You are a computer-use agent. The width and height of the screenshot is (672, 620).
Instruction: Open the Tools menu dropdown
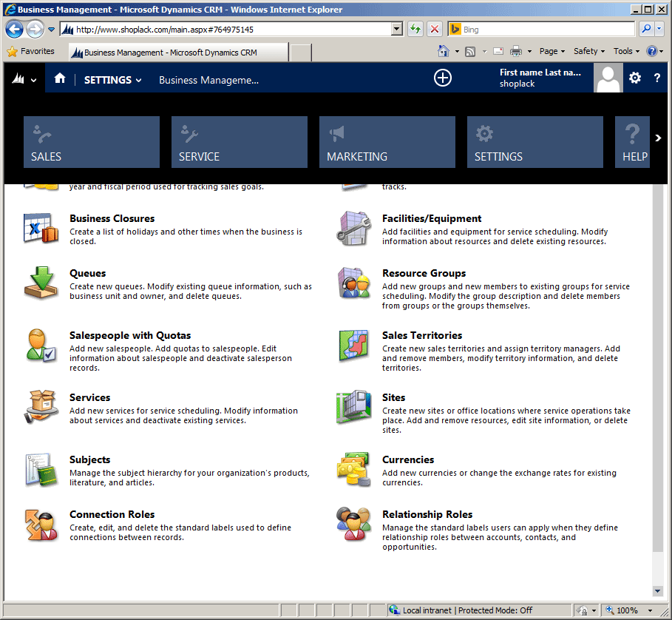(x=626, y=52)
